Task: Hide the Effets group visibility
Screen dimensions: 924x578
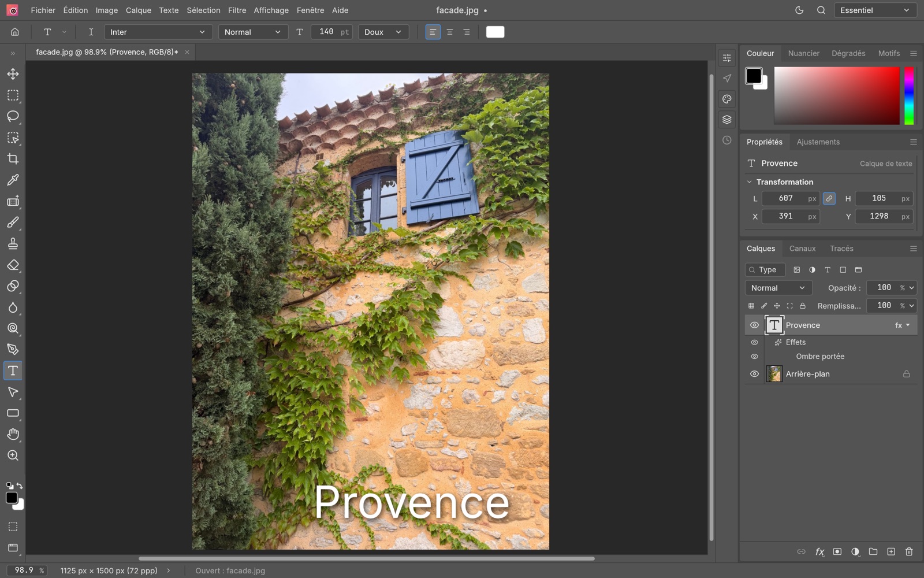Action: [754, 342]
